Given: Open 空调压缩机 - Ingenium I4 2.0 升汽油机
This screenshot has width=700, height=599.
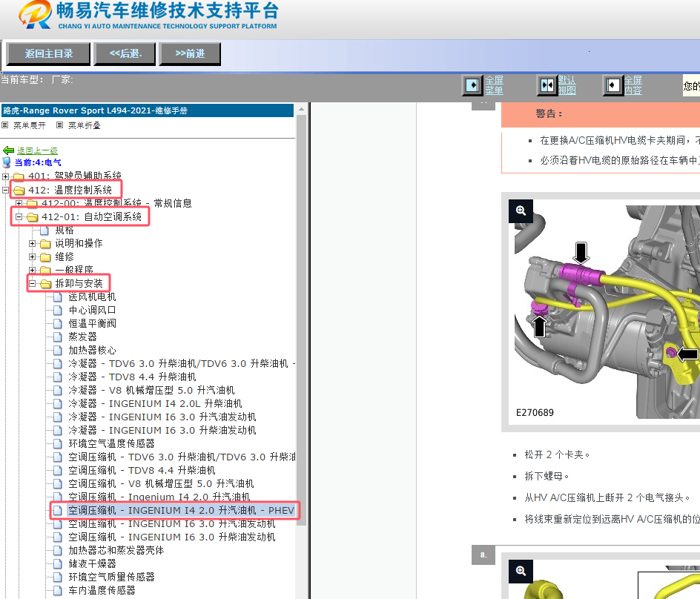Looking at the screenshot, I should coord(159,497).
